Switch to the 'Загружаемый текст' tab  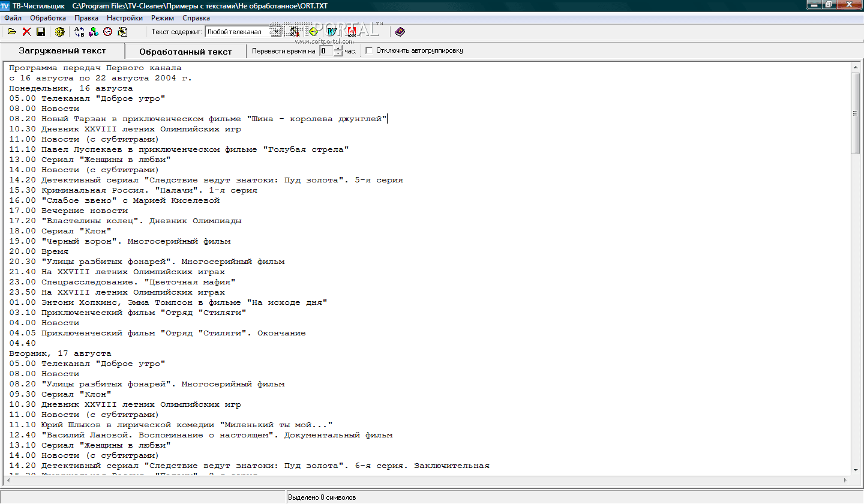(x=62, y=51)
